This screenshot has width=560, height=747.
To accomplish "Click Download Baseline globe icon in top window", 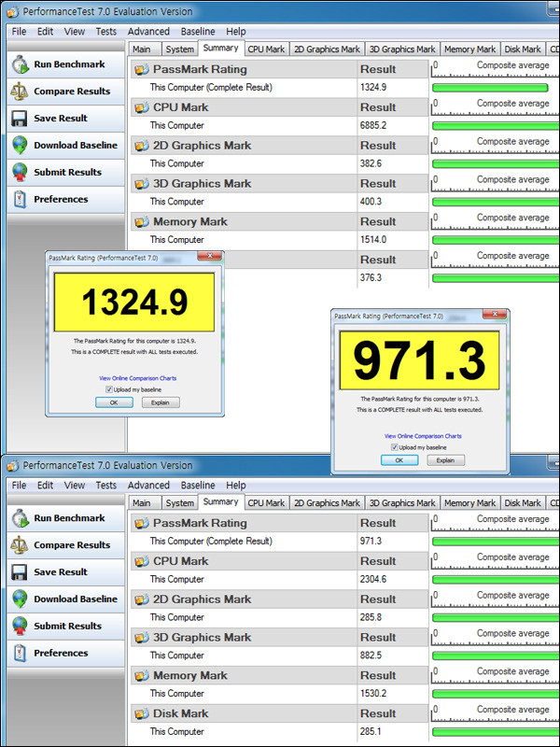I will click(x=20, y=146).
